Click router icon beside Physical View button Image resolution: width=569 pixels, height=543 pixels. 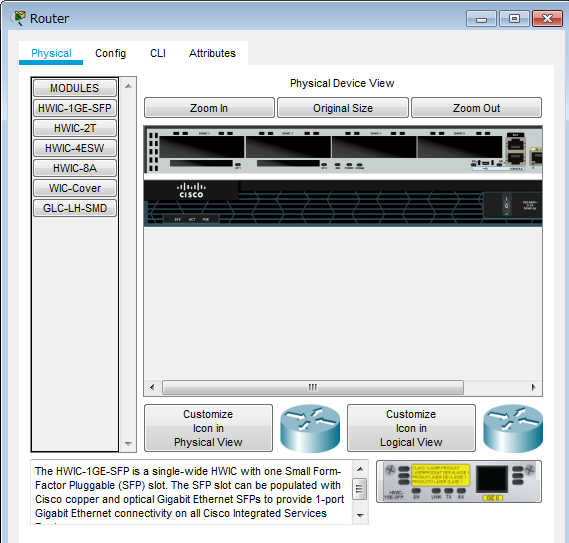click(x=310, y=428)
